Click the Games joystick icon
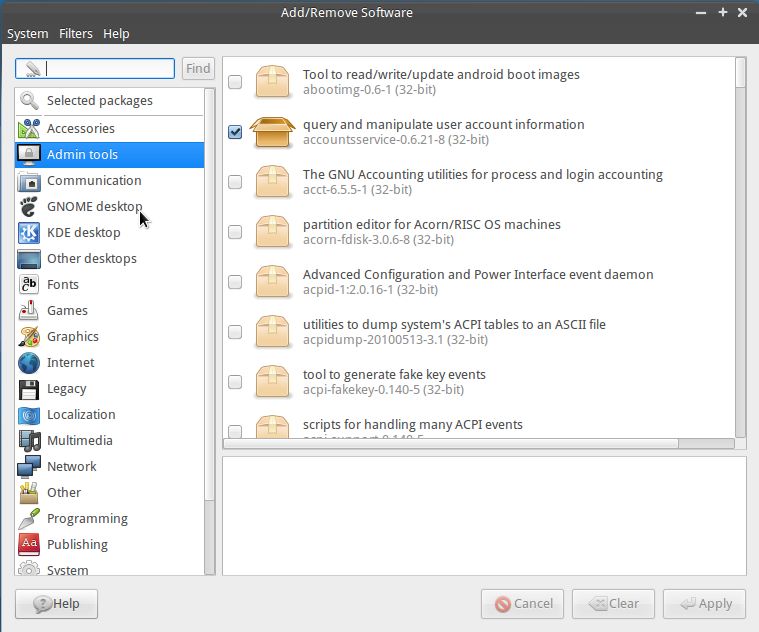This screenshot has width=759, height=632. pos(29,311)
